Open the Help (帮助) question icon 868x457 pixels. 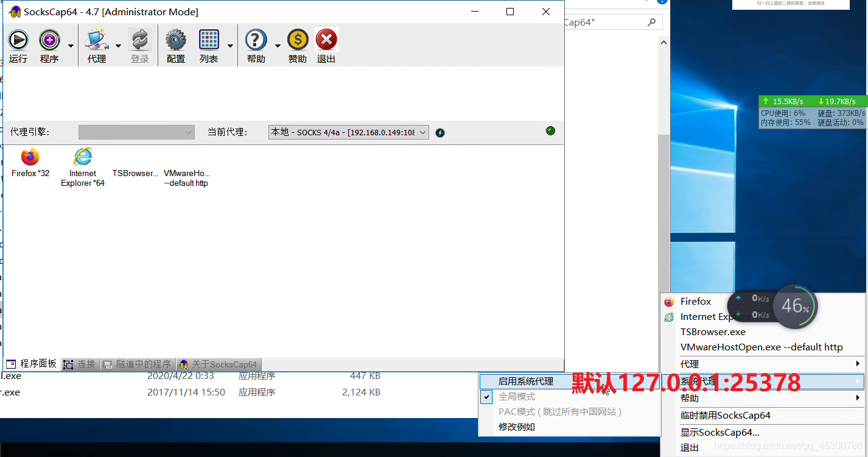pos(256,41)
